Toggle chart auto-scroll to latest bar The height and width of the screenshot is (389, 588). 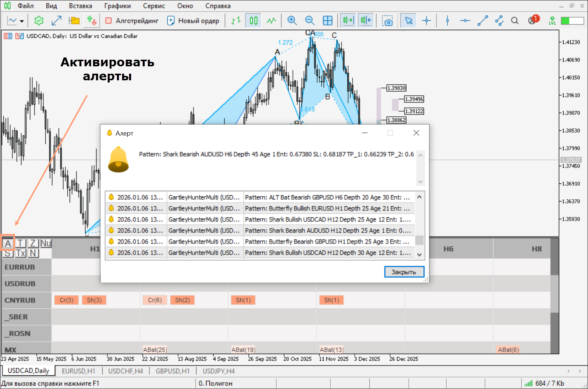click(348, 21)
